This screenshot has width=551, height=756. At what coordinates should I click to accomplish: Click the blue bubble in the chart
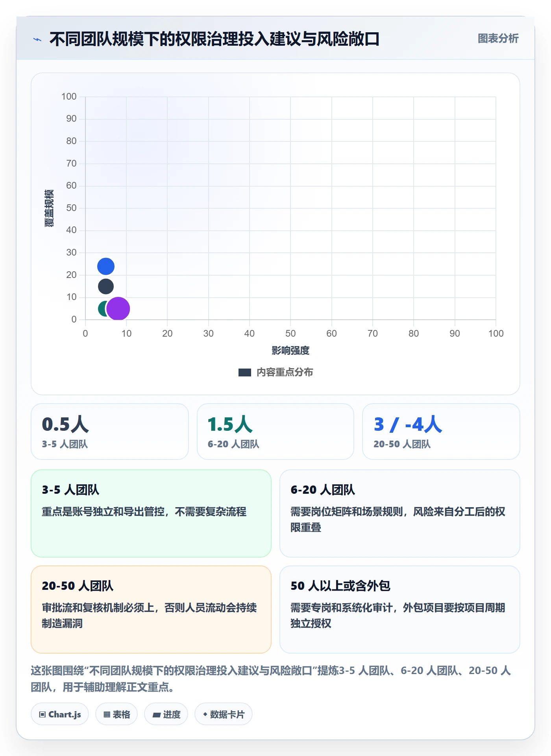[x=106, y=267]
